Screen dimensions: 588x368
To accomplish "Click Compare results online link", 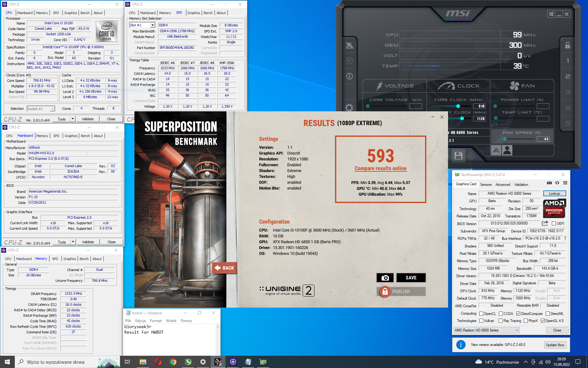I will pyautogui.click(x=381, y=168).
